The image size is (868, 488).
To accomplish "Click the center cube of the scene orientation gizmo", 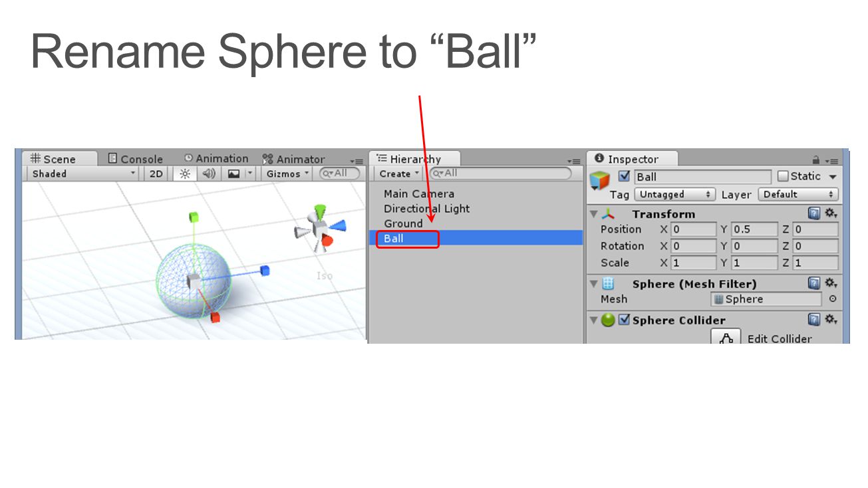I will [x=319, y=229].
